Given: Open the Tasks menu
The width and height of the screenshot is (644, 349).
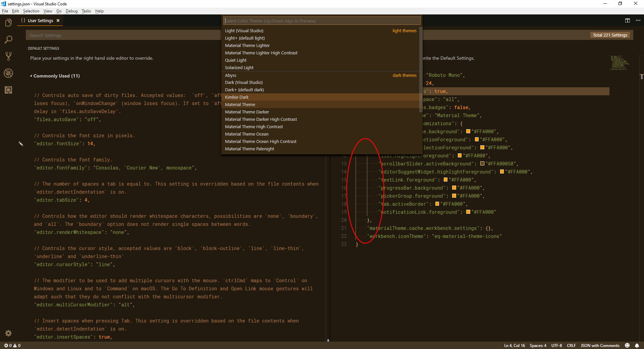Looking at the screenshot, I should click(x=86, y=11).
